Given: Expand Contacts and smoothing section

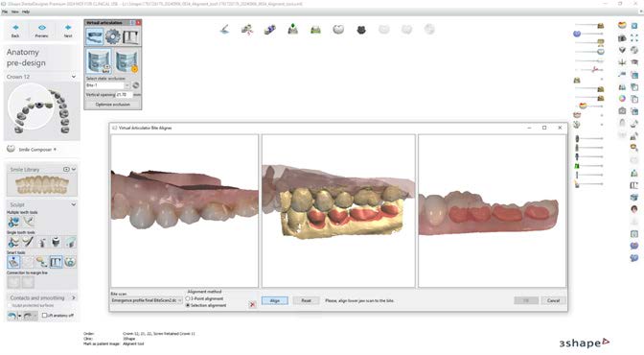Looking at the screenshot, I should click(x=74, y=297).
